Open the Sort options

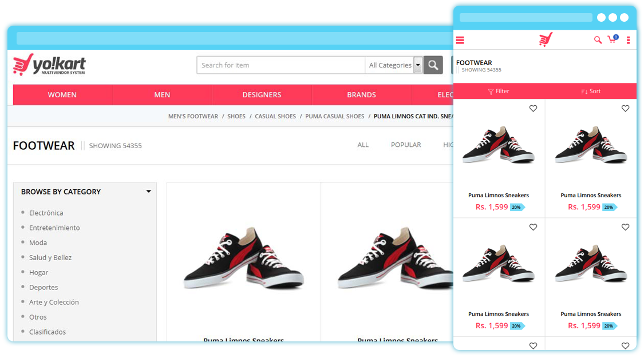tap(590, 91)
